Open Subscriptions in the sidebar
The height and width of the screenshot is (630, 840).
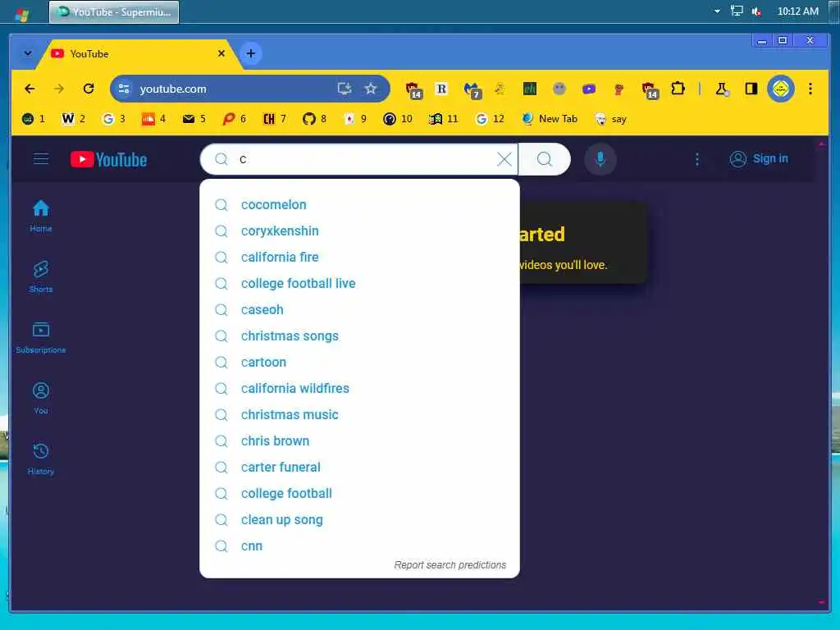click(41, 337)
